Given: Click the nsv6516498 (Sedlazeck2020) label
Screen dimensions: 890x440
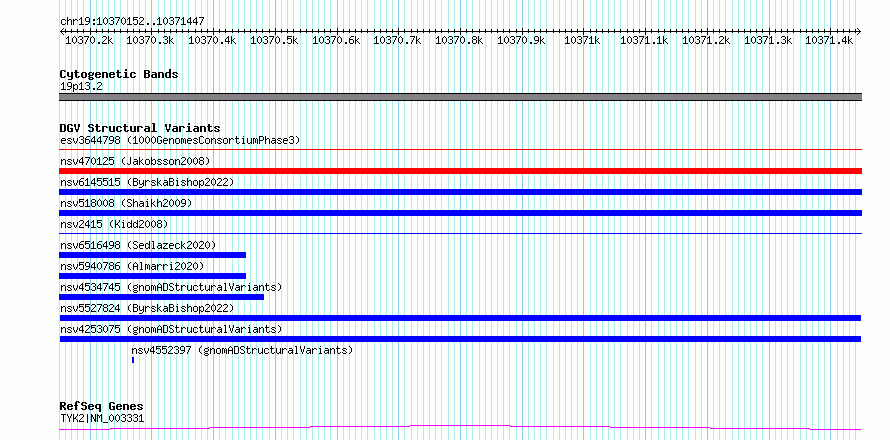Looking at the screenshot, I should 138,245.
